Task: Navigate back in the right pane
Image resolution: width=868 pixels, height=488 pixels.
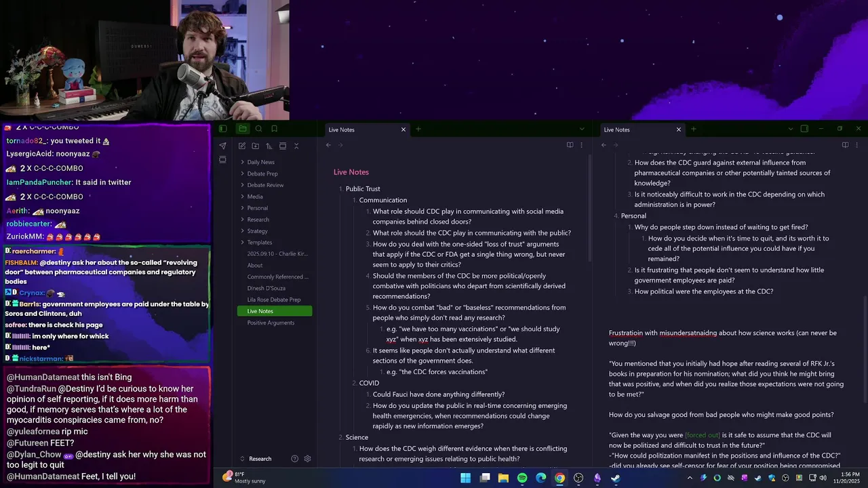Action: pyautogui.click(x=604, y=145)
